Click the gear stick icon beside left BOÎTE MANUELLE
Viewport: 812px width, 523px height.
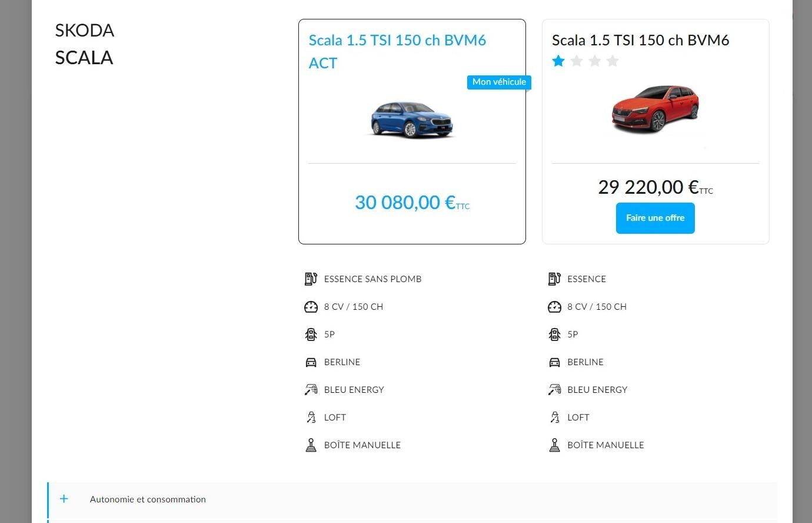(x=311, y=445)
